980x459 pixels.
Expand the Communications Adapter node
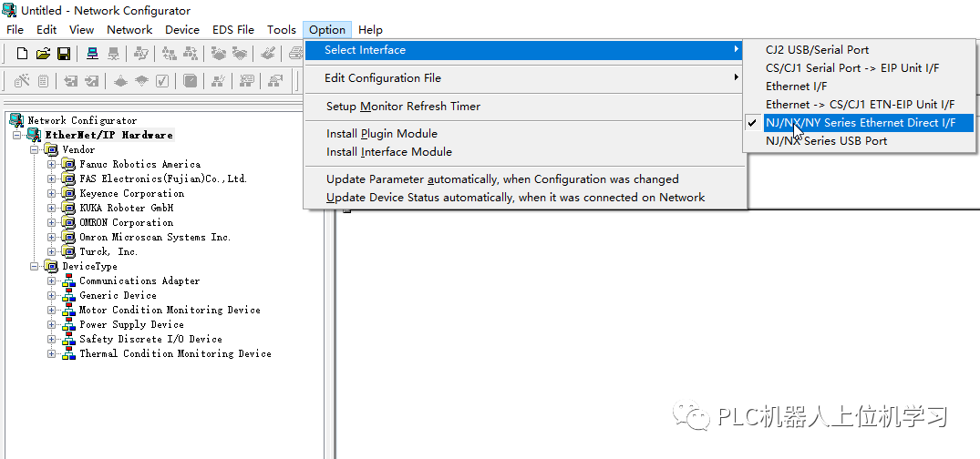point(52,280)
